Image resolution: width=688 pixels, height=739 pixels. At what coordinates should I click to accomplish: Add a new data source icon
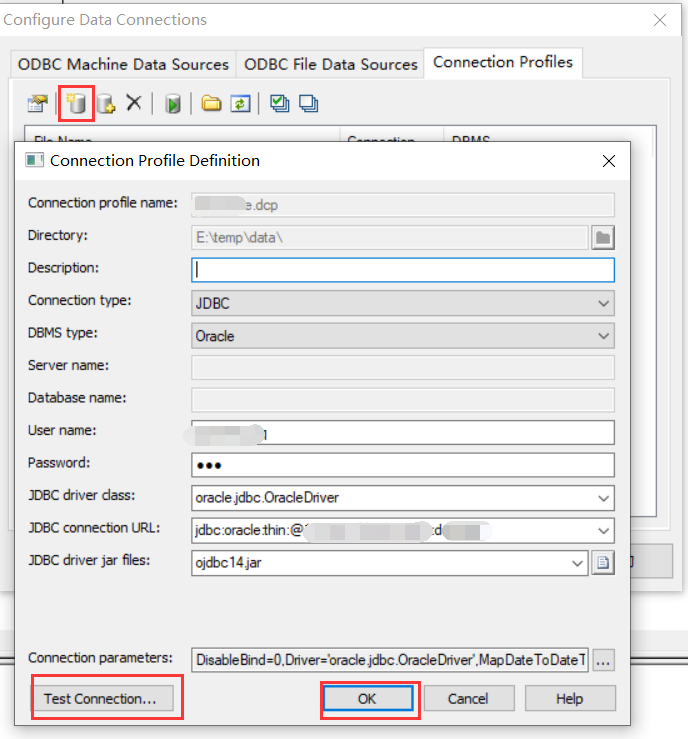pos(77,103)
